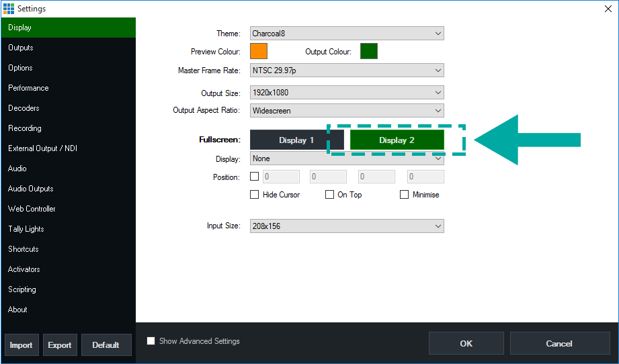Open the Output Size dropdown
619x364 pixels.
pos(347,93)
